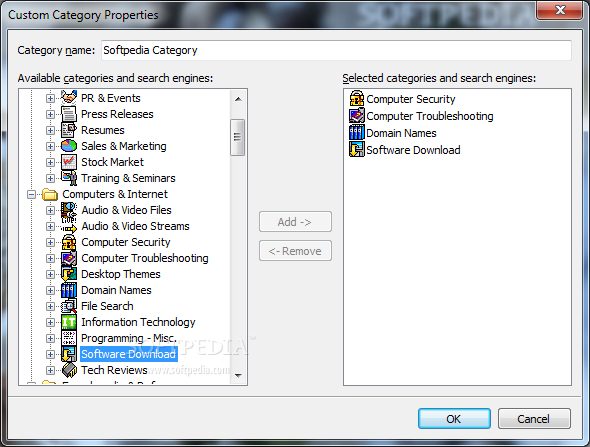Expand the Press Releases node
Screen dimensions: 590x447
(x=50, y=114)
